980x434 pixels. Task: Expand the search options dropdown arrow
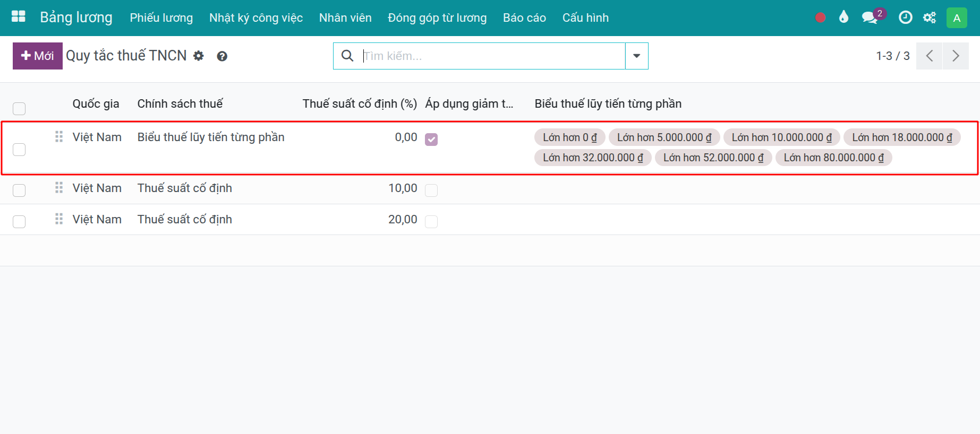tap(636, 56)
